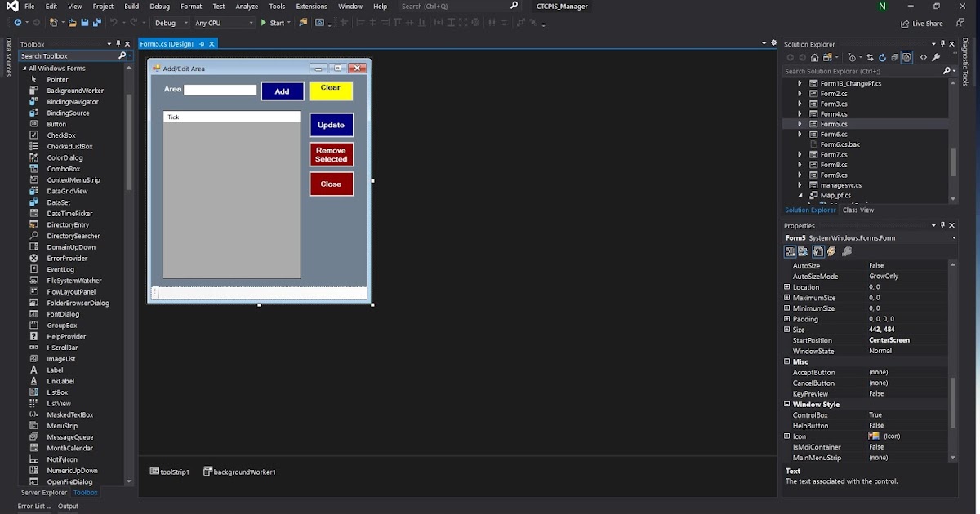Switch Properties panel to alphabetical sorting

[804, 251]
